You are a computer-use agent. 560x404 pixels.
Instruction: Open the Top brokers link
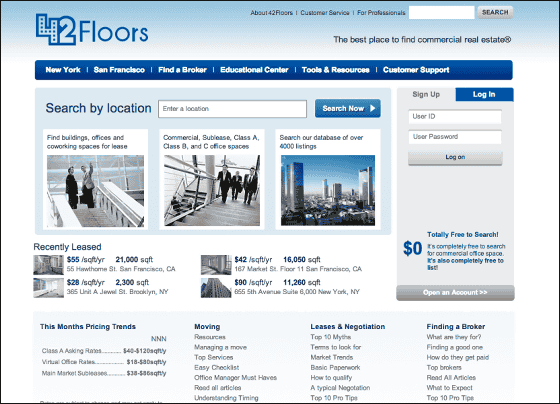(x=444, y=368)
